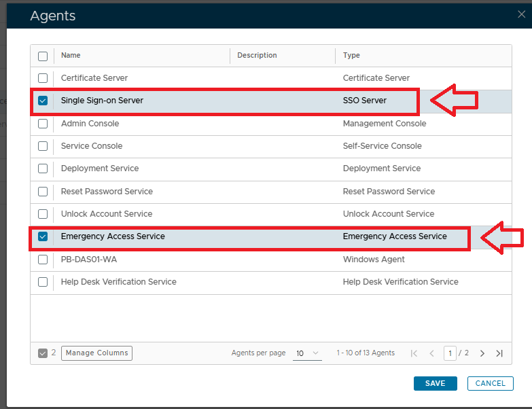532x409 pixels.
Task: Tick the Certificate Server checkbox
Action: point(43,78)
